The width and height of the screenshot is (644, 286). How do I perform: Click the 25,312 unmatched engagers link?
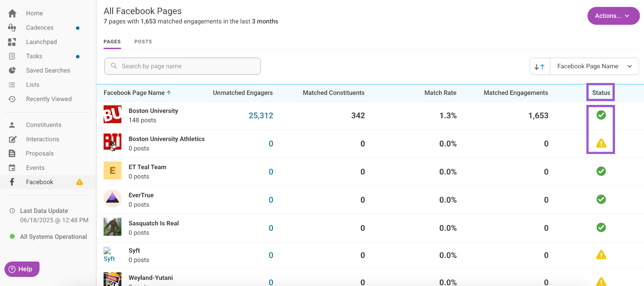(261, 115)
